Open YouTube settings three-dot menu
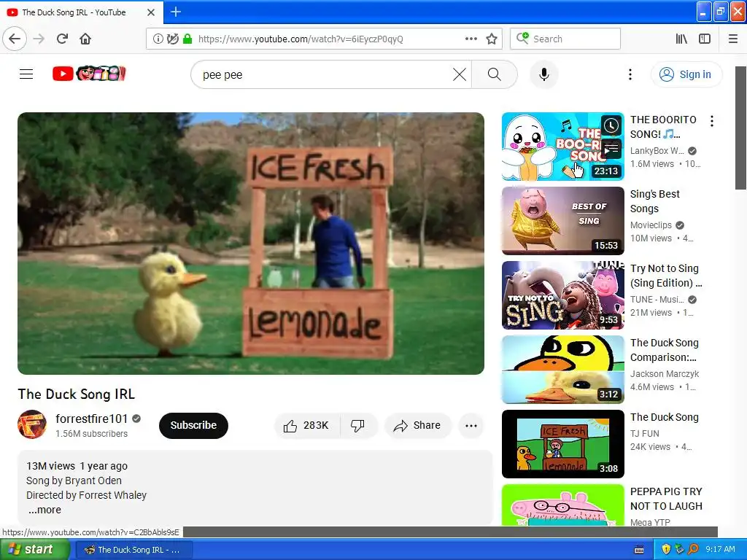The width and height of the screenshot is (747, 560). [x=630, y=74]
